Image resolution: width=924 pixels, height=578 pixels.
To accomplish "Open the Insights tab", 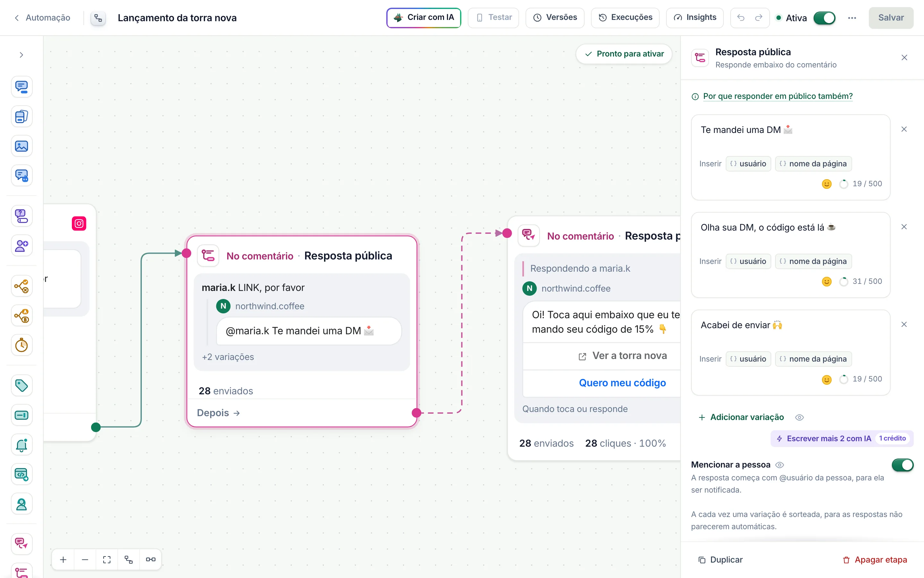I will (695, 18).
